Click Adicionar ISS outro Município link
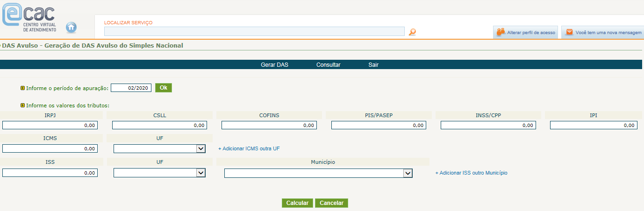This screenshot has width=644, height=211. pyautogui.click(x=471, y=173)
